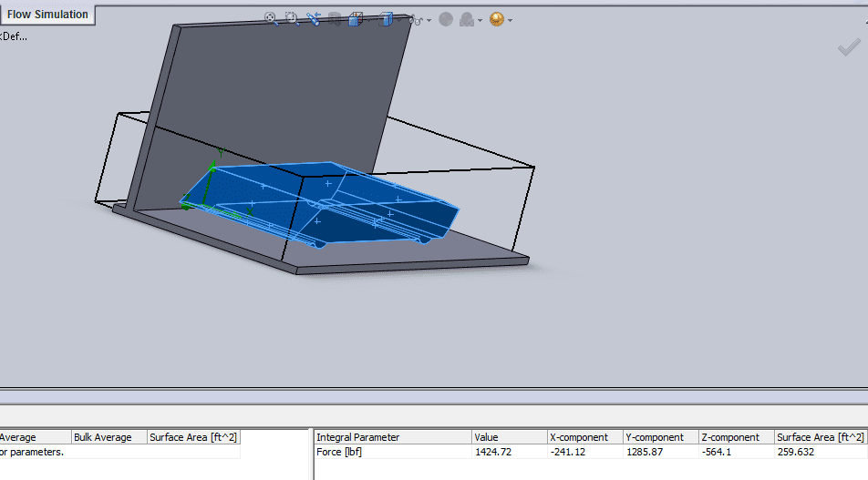The height and width of the screenshot is (480, 868).
Task: Select the Zoom to Area tool
Action: 292,19
